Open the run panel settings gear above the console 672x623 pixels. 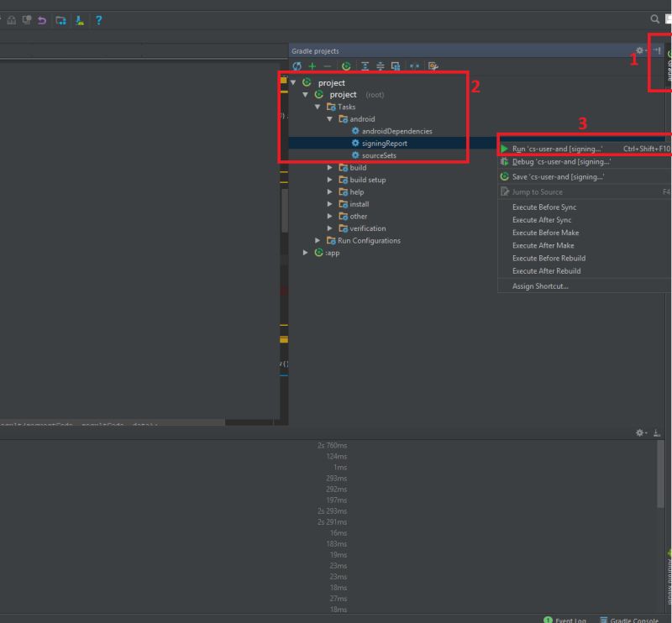click(638, 432)
